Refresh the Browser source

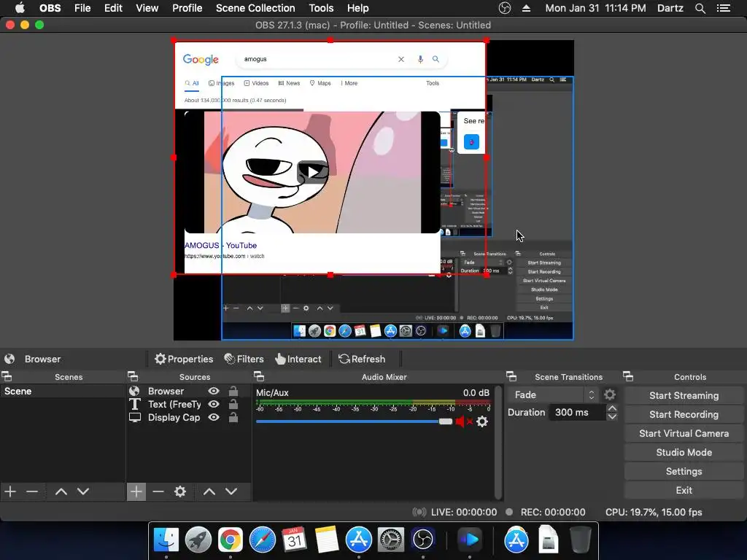tap(362, 359)
